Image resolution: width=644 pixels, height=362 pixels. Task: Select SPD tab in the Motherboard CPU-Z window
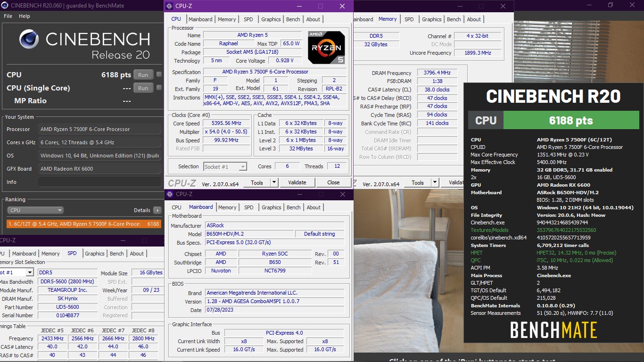click(249, 207)
